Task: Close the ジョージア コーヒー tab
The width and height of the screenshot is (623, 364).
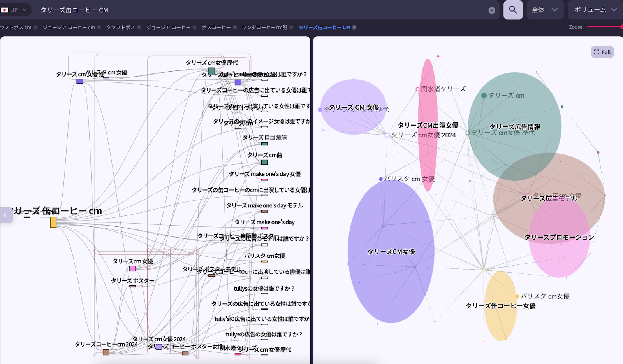Action: tap(195, 27)
